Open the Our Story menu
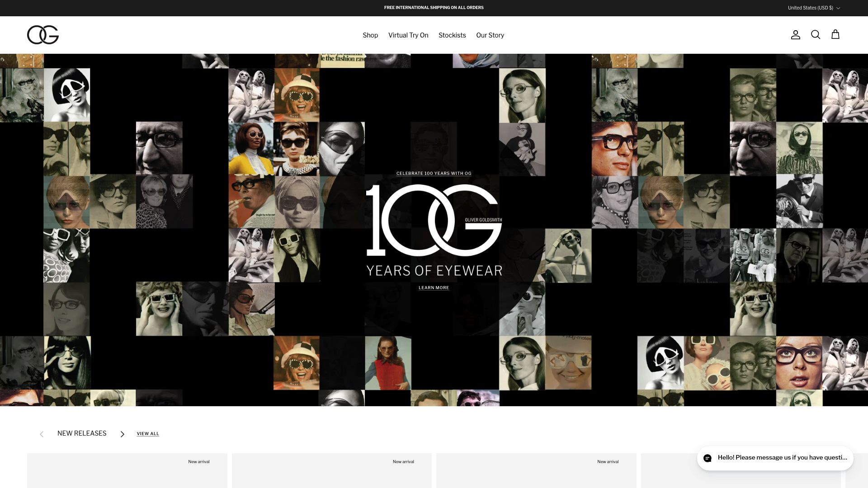This screenshot has width=868, height=488. pyautogui.click(x=490, y=35)
